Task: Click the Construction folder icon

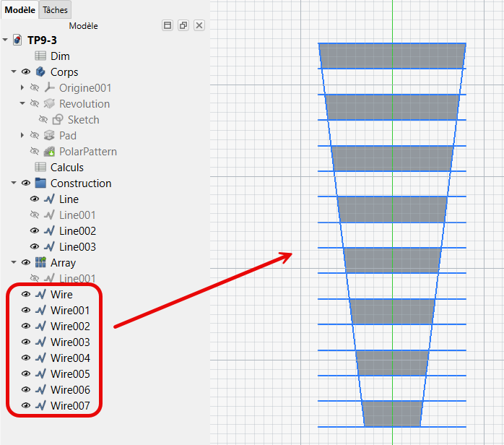Action: click(x=40, y=183)
